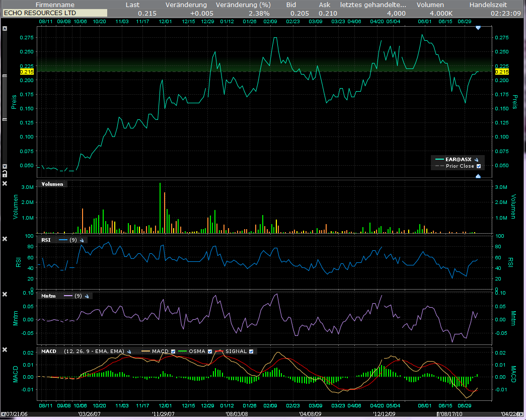Viewport: 526px width, 420px height.
Task: Uncheck the MACD line checkbox
Action: 174,352
